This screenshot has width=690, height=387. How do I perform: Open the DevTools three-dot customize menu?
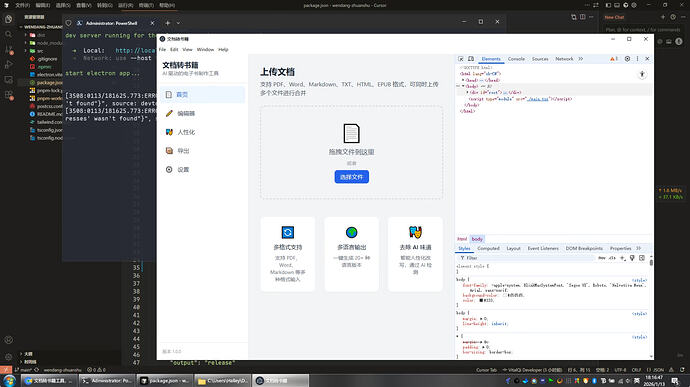coord(637,59)
